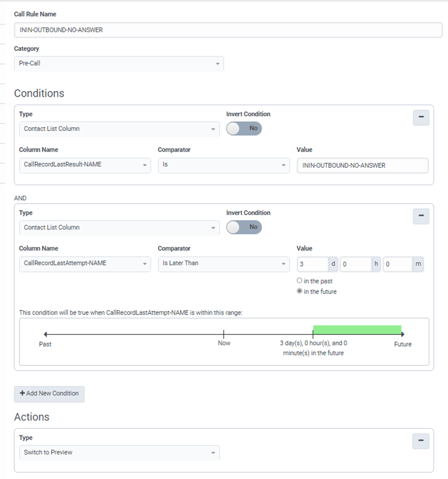This screenshot has height=479, width=448.
Task: Expand the CallRecordLastResult-NAME column dropdown
Action: (x=85, y=165)
